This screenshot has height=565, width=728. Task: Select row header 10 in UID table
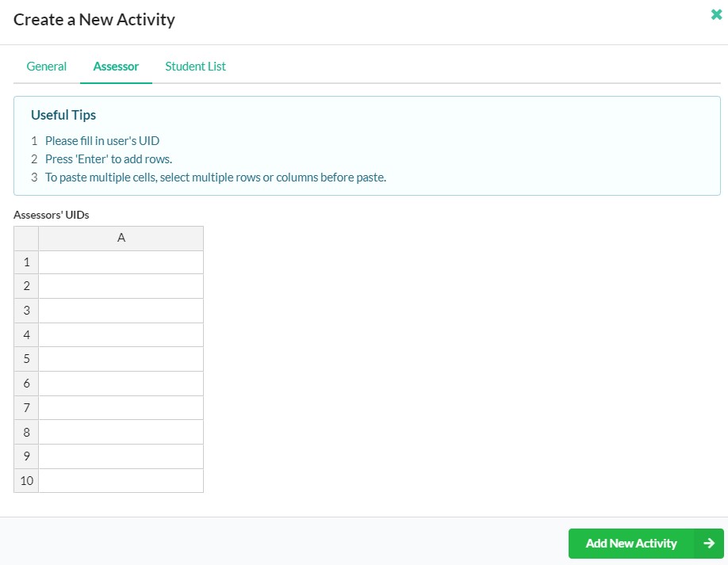pos(26,480)
